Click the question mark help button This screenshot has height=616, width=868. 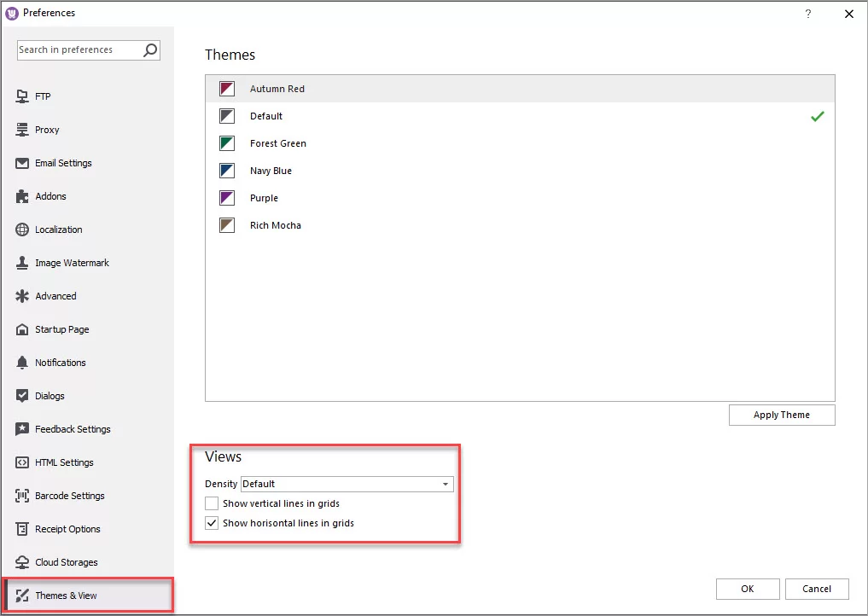tap(808, 14)
